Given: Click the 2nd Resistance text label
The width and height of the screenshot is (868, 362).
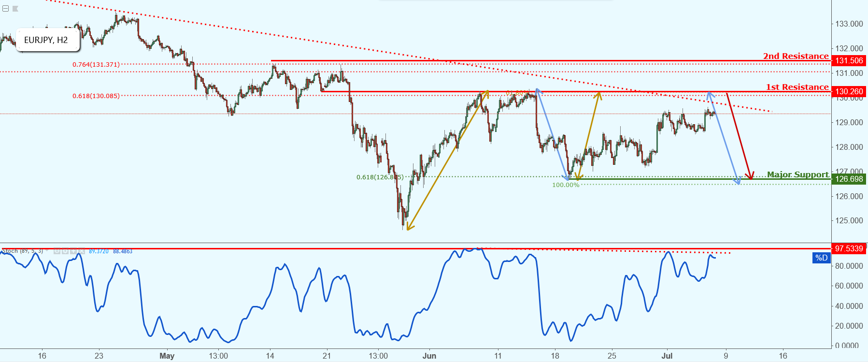Looking at the screenshot, I should point(796,56).
